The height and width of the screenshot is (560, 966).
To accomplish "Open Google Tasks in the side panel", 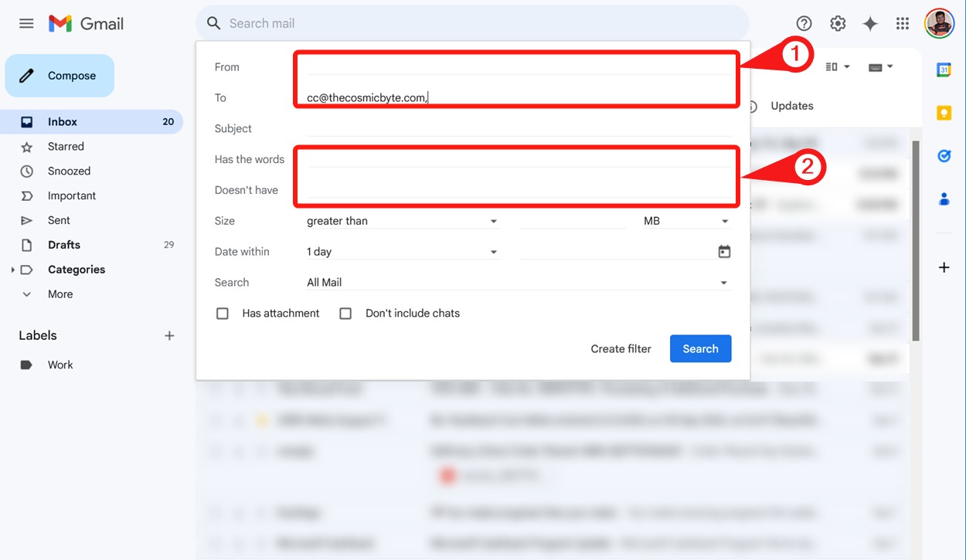I will pos(944,155).
